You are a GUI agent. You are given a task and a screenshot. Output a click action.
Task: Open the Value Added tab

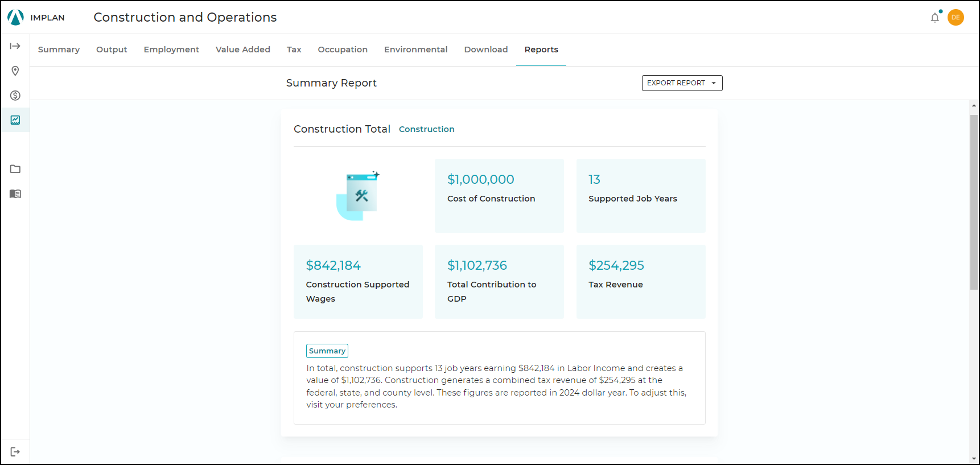pos(243,50)
